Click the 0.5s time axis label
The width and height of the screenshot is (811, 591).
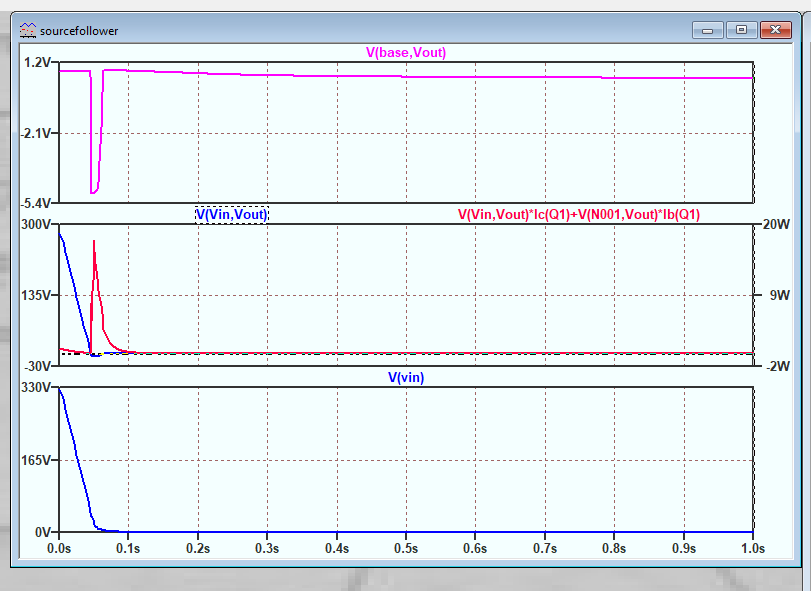(x=406, y=549)
